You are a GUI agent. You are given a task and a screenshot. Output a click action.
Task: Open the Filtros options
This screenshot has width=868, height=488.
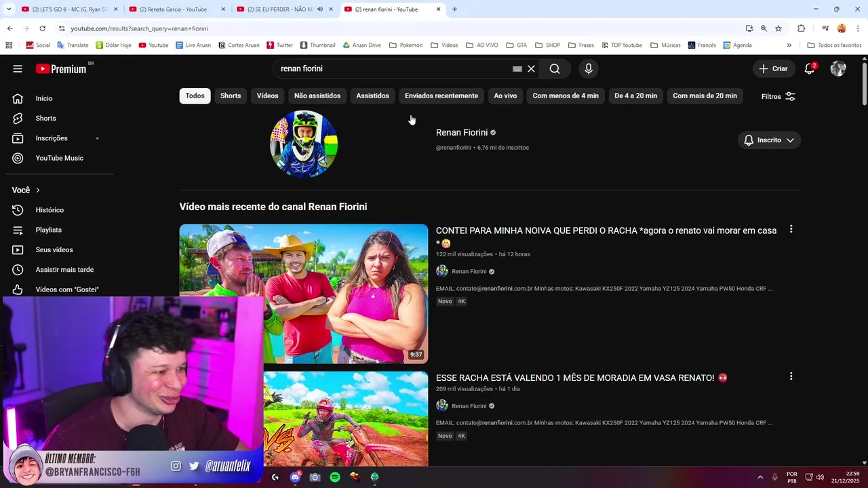tap(778, 96)
